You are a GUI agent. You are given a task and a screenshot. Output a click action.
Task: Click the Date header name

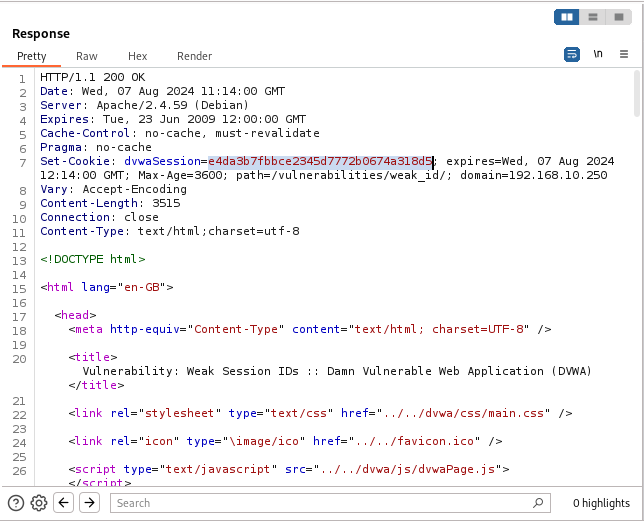point(54,91)
